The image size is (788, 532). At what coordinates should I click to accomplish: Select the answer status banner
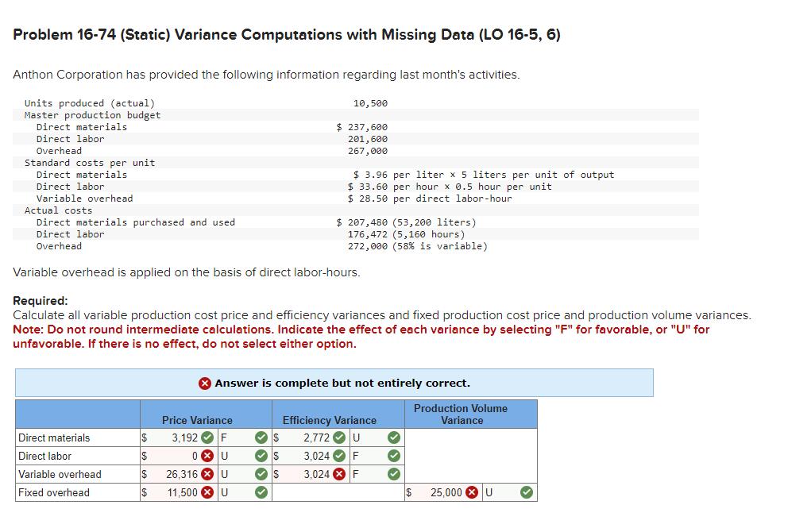[334, 383]
